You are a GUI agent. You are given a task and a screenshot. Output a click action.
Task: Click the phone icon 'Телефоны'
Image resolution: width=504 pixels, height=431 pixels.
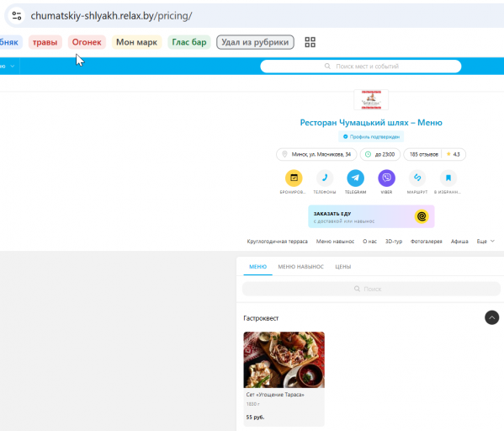pos(325,178)
